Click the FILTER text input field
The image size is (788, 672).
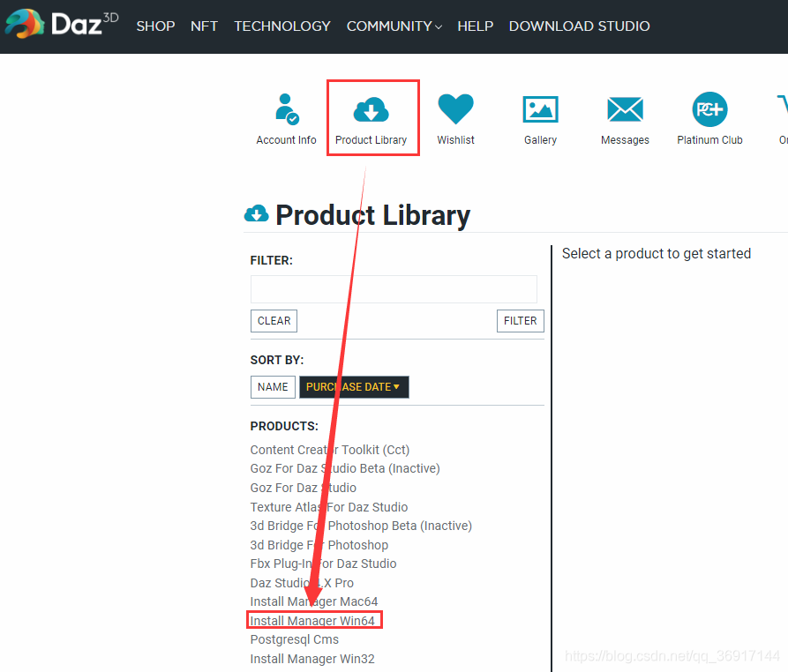[x=394, y=288]
